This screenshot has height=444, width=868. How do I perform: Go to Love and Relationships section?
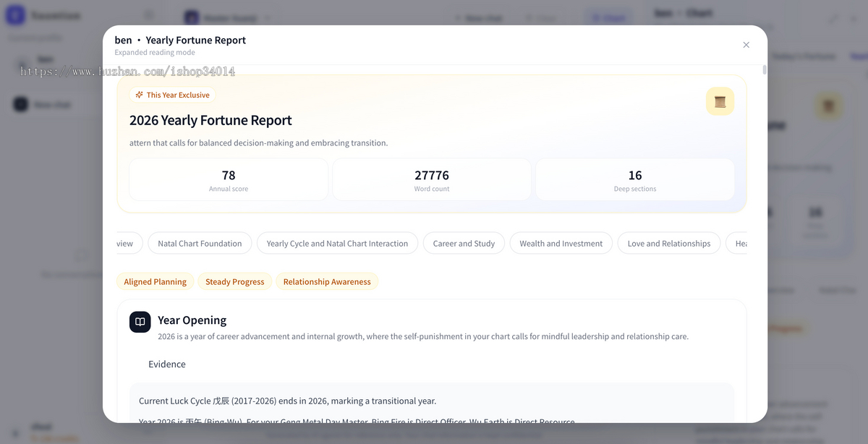[669, 244]
